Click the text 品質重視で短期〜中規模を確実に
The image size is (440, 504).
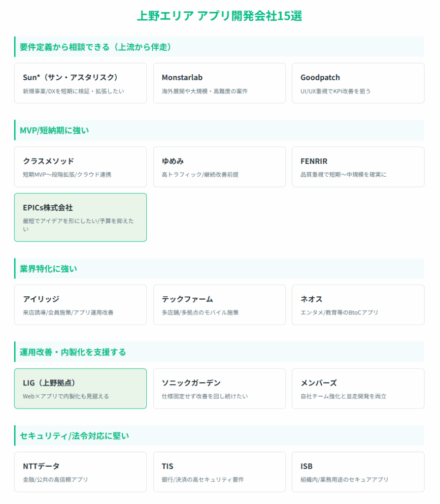(343, 175)
